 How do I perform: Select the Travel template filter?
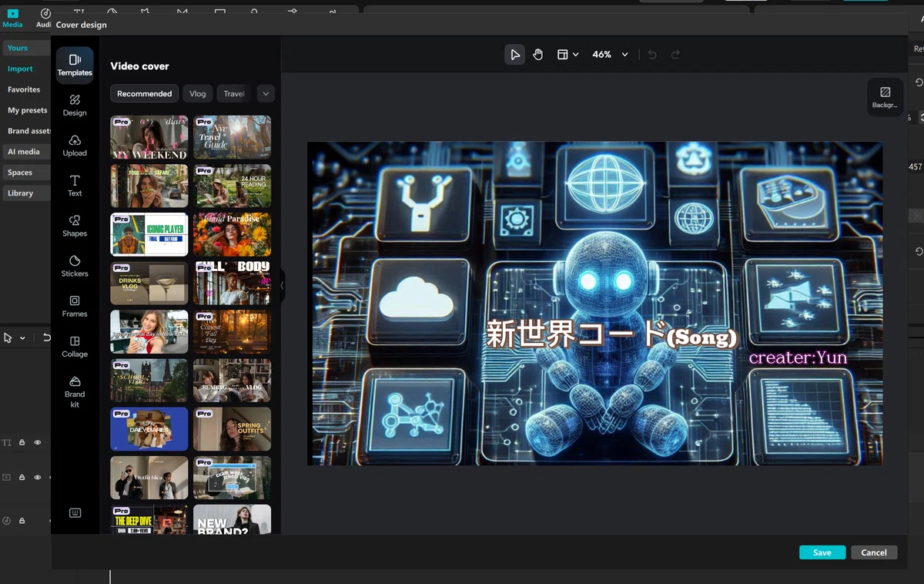tap(234, 93)
